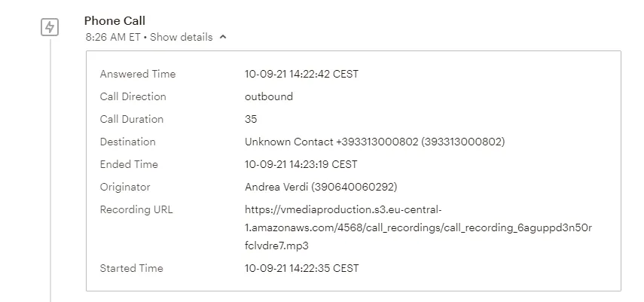
Task: Select the outbound call direction value
Action: (x=268, y=96)
